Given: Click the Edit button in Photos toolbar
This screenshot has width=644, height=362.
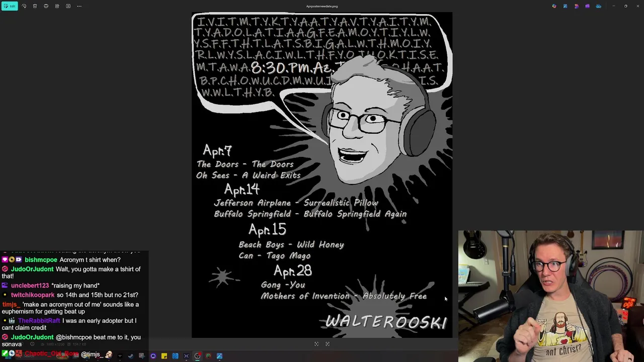Looking at the screenshot, I should pyautogui.click(x=10, y=6).
